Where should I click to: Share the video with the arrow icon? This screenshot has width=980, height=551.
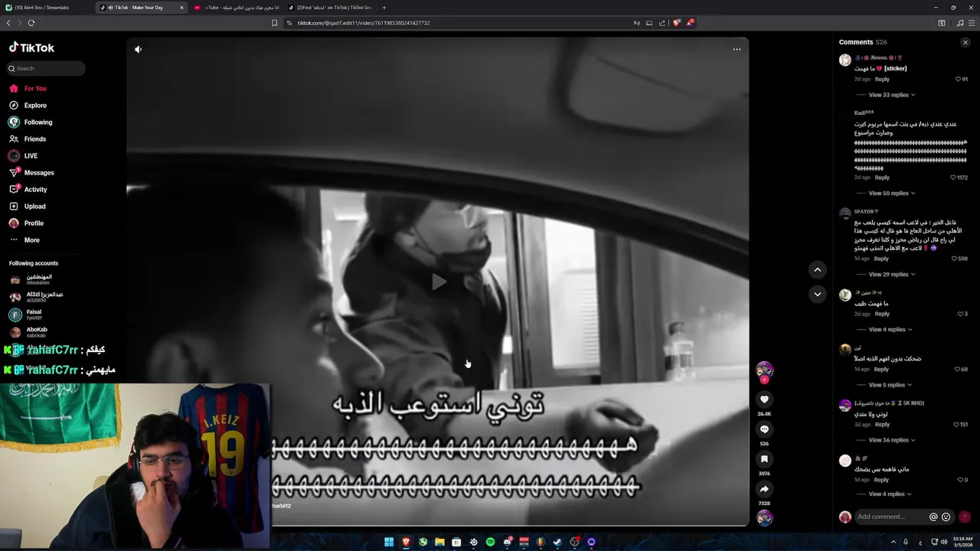[764, 489]
